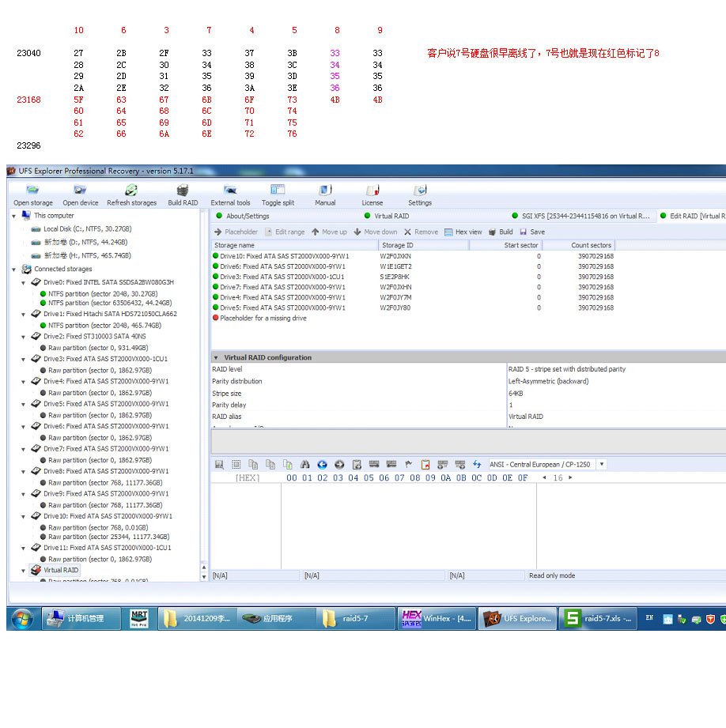Click Open storage toolbar icon
726x728 pixels.
click(x=33, y=195)
